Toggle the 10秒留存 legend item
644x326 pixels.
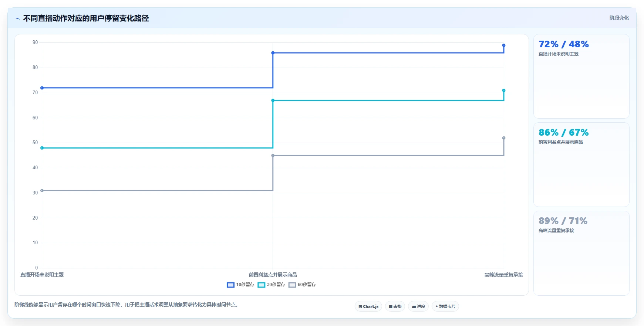point(240,285)
